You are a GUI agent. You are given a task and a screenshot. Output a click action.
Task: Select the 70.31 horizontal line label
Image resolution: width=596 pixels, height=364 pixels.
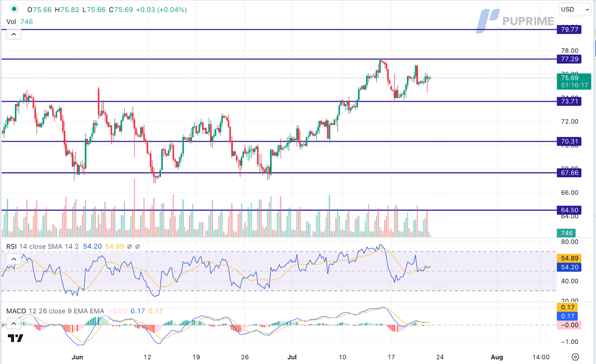tap(569, 142)
